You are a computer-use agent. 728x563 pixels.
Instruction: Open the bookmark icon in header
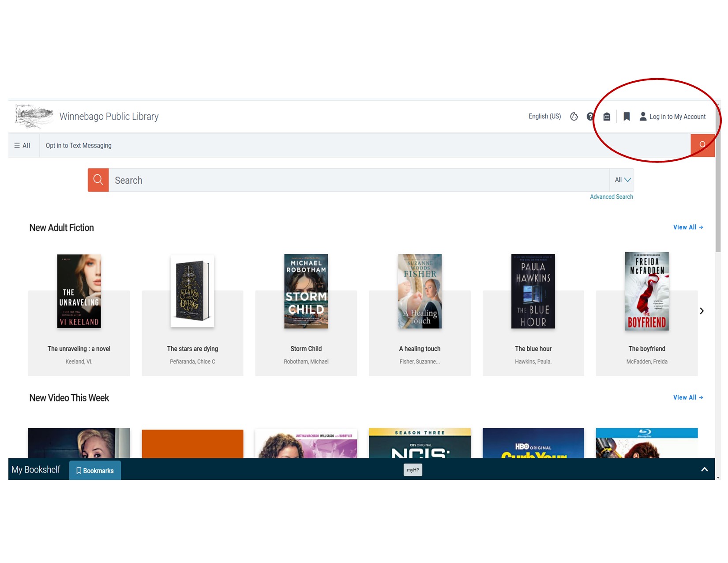[x=627, y=117]
